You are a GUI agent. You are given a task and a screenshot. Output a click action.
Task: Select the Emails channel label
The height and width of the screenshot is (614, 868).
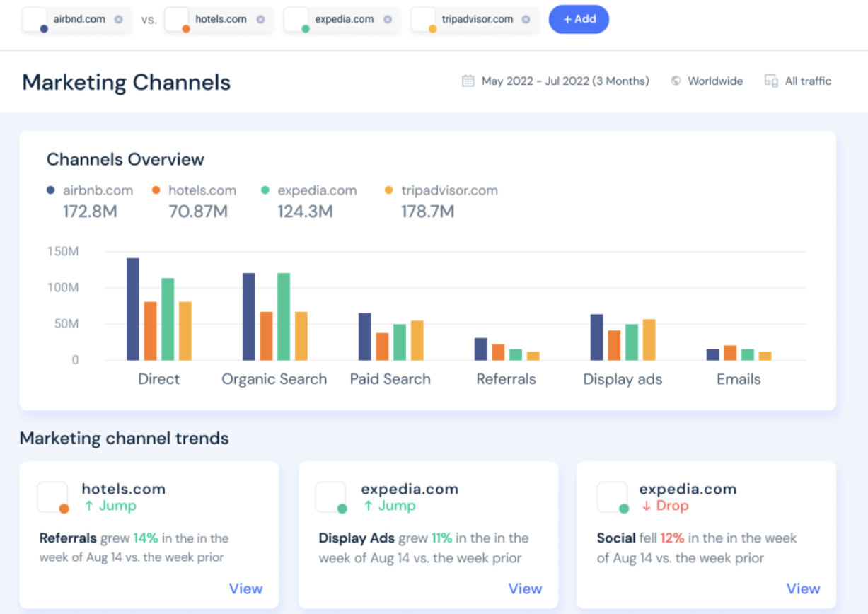click(739, 379)
